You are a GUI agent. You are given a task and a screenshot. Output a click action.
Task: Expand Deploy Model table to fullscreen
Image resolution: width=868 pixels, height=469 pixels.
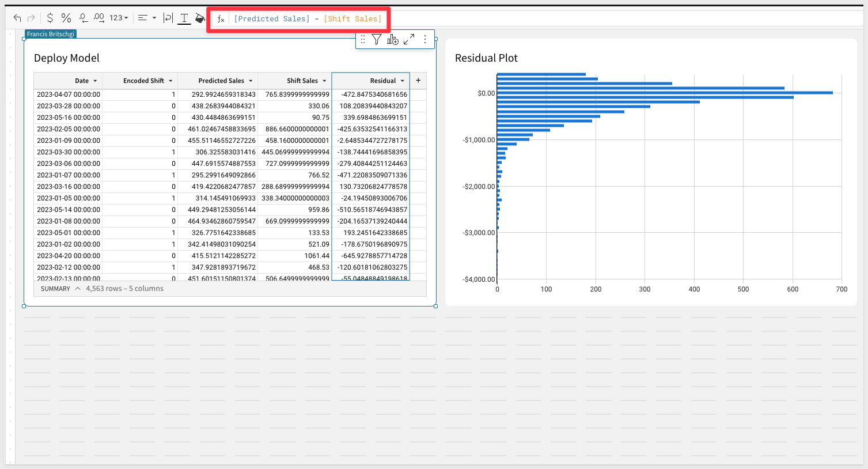[x=409, y=39]
